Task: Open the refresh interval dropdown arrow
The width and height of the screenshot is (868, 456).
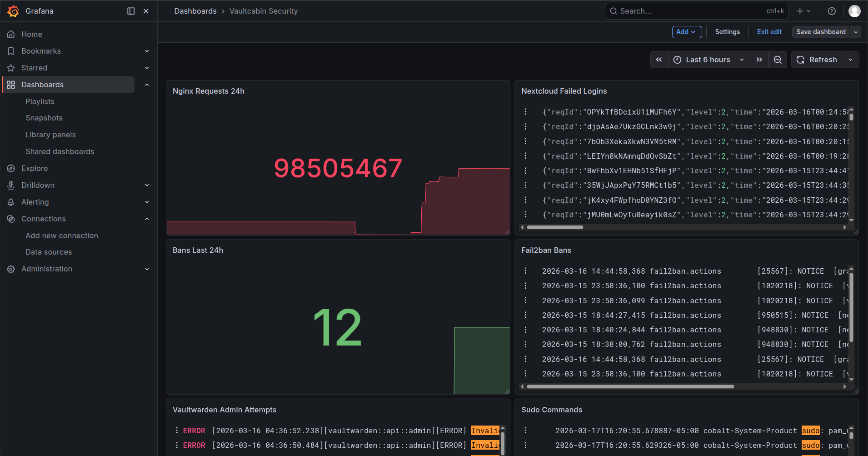Action: click(x=850, y=60)
